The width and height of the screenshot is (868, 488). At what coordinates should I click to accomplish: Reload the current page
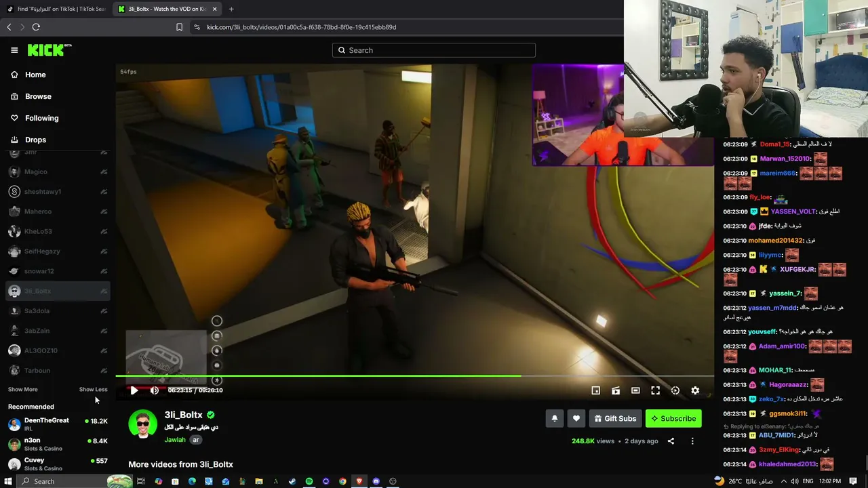[x=36, y=27]
